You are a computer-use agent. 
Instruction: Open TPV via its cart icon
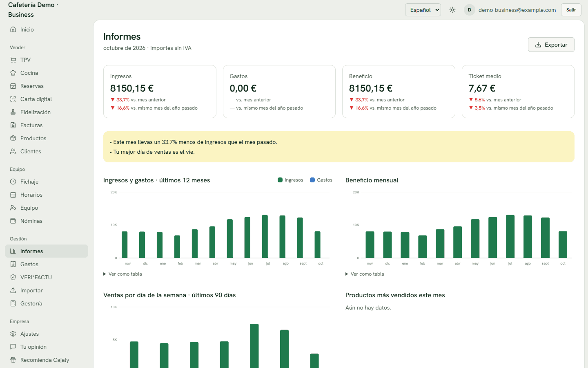point(13,60)
